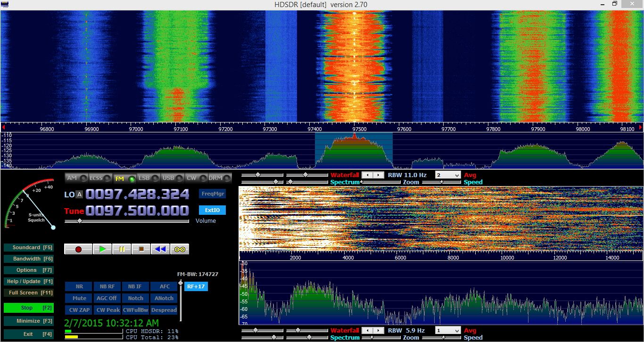Click the S-meter Squelch gauge
Viewport: 644px width, 342px height.
31,204
